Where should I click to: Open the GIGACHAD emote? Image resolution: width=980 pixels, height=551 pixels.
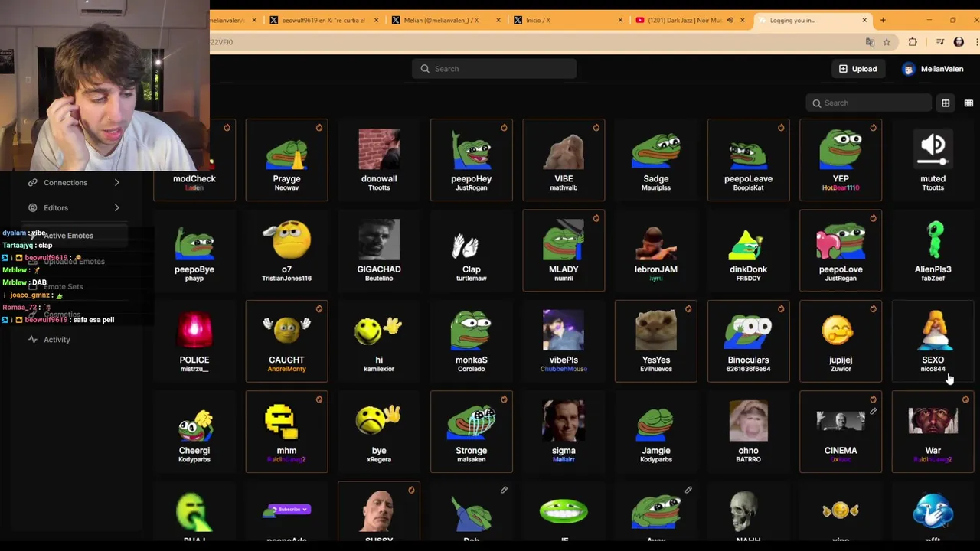pyautogui.click(x=379, y=251)
